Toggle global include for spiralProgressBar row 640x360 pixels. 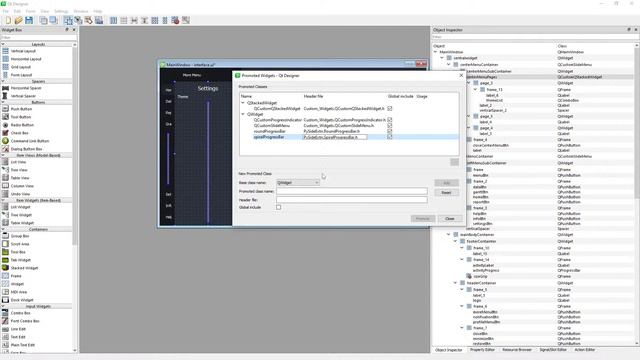point(390,137)
